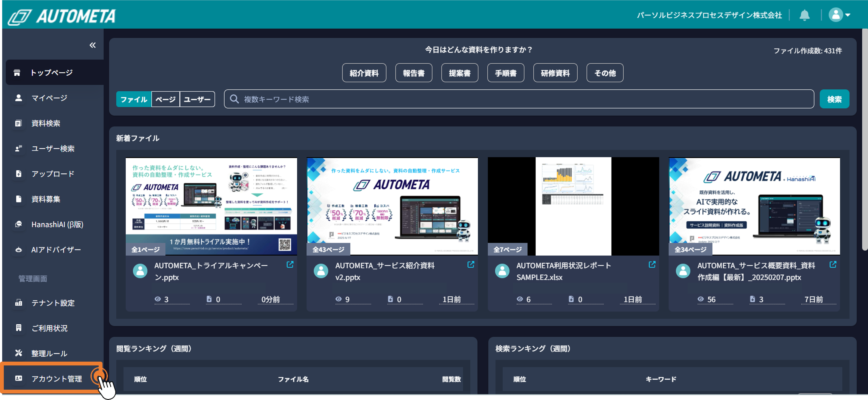Image resolution: width=868 pixels, height=400 pixels.
Task: Click the AIアドバイザー robot icon
Action: 18,250
